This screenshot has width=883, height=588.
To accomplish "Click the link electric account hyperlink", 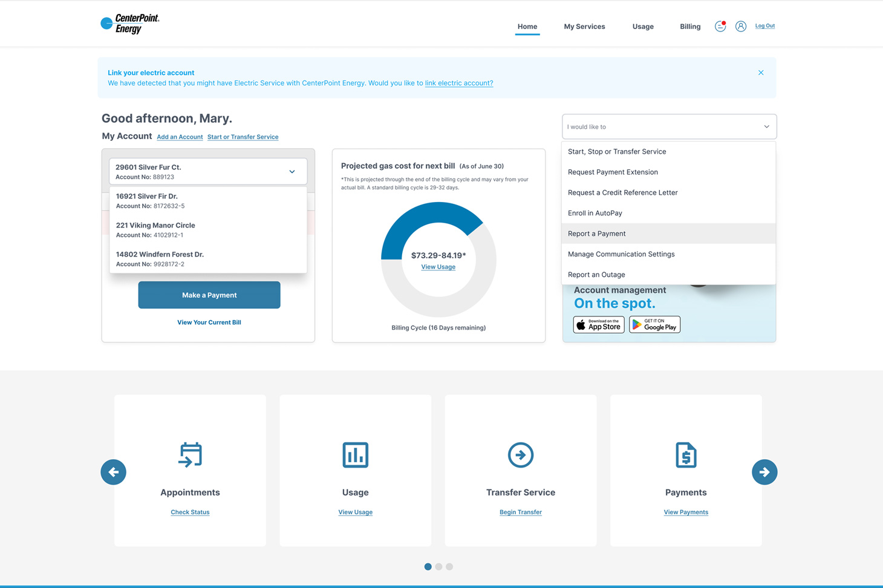I will point(458,83).
